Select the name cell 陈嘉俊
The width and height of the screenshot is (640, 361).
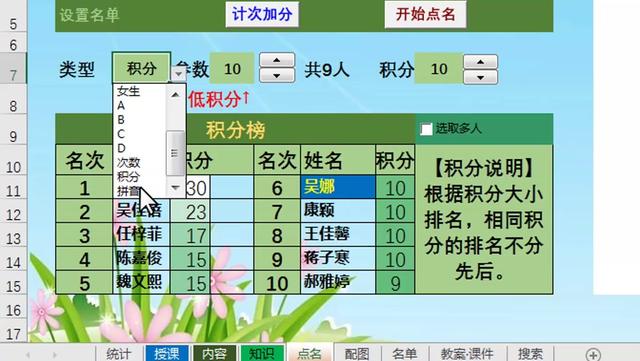(141, 258)
